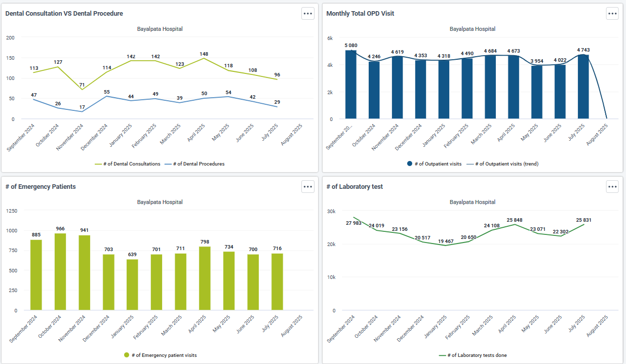Click the September 2024 OPD bar
Viewport: 626px width, 364px height.
tap(351, 85)
